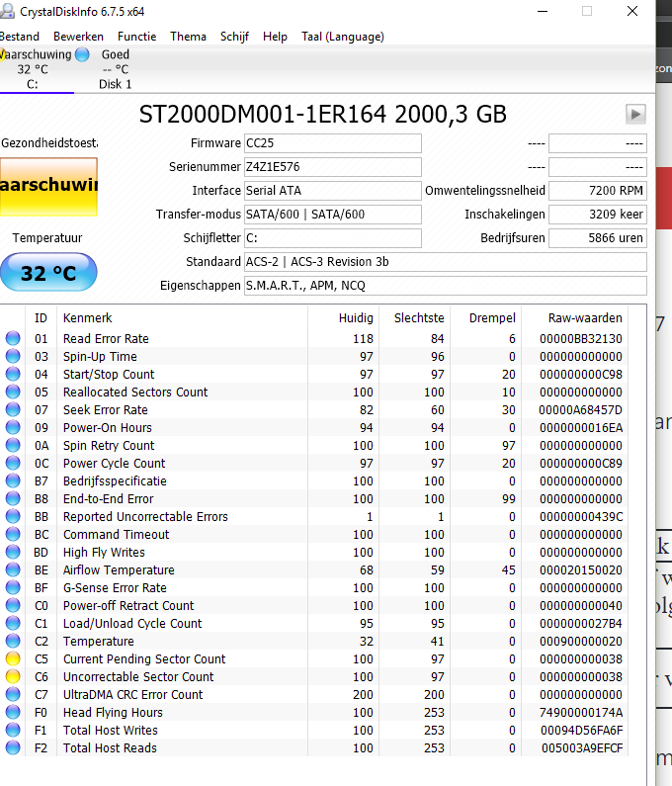
Task: Click the status icon for G-Sense Error Rate
Action: [x=13, y=587]
